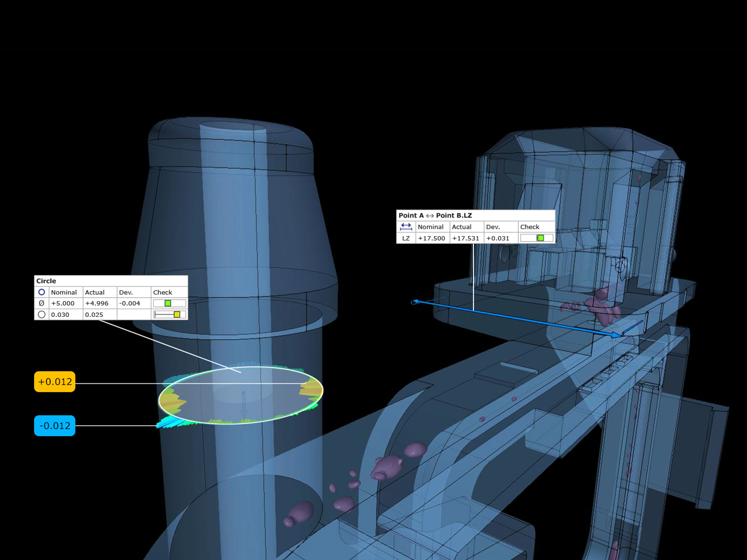This screenshot has width=747, height=560.
Task: Click the blue circle icon in Circle table
Action: click(x=42, y=292)
